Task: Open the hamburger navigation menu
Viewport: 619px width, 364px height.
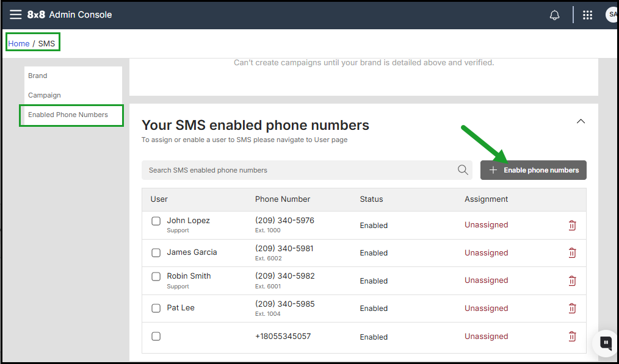Action: coord(15,15)
